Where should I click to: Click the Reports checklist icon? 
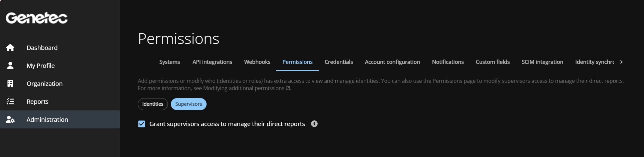(10, 101)
